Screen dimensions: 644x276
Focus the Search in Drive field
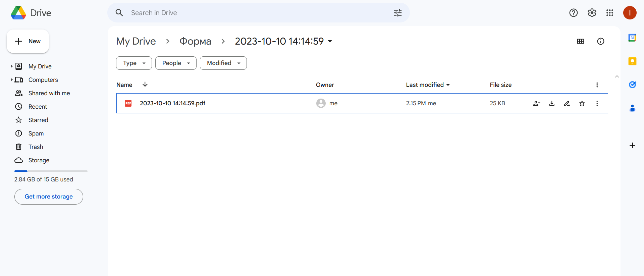(258, 13)
